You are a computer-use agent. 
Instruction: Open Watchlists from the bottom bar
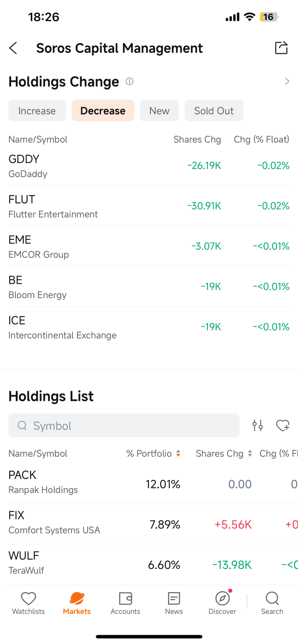pyautogui.click(x=29, y=603)
